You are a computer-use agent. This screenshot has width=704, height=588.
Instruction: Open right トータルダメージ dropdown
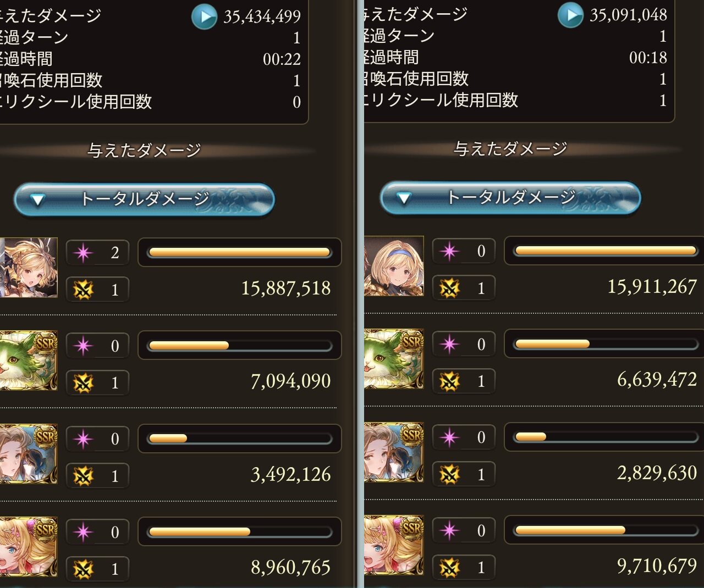(510, 198)
